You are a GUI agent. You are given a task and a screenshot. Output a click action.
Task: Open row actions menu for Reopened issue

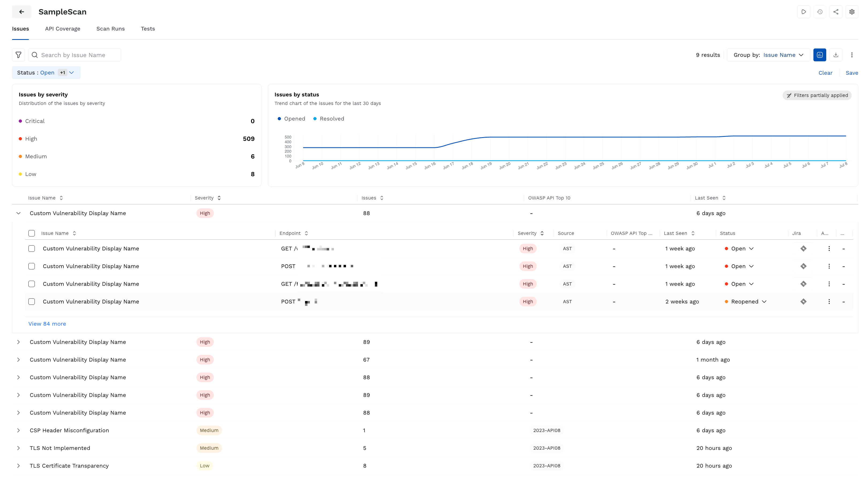(x=829, y=302)
